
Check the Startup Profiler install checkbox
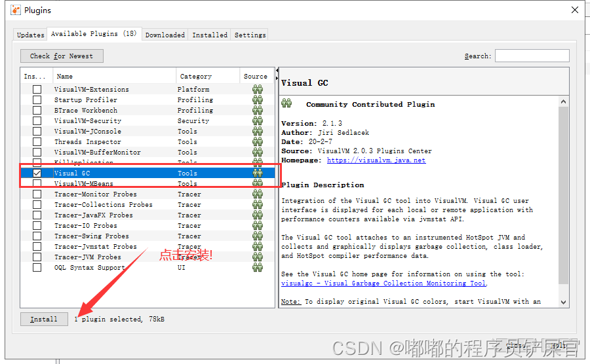(37, 100)
